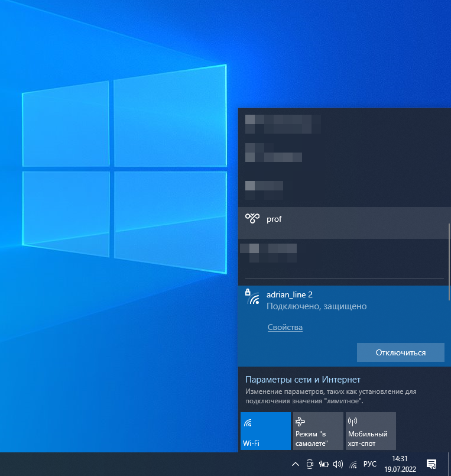
Task: Open volume control tray icon
Action: (338, 464)
